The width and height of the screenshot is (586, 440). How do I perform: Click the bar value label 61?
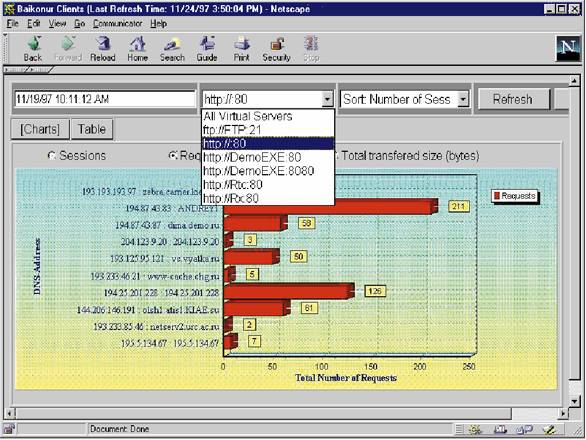click(x=309, y=308)
